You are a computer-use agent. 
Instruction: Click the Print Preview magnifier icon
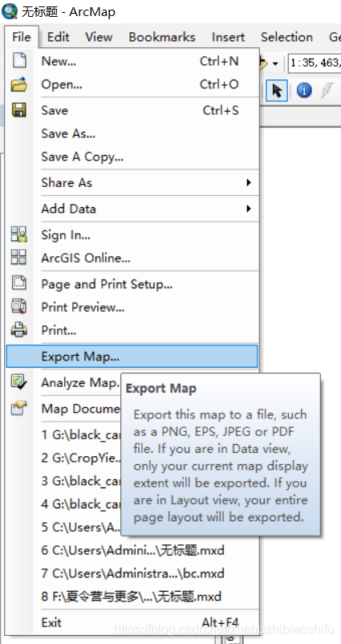click(x=19, y=307)
